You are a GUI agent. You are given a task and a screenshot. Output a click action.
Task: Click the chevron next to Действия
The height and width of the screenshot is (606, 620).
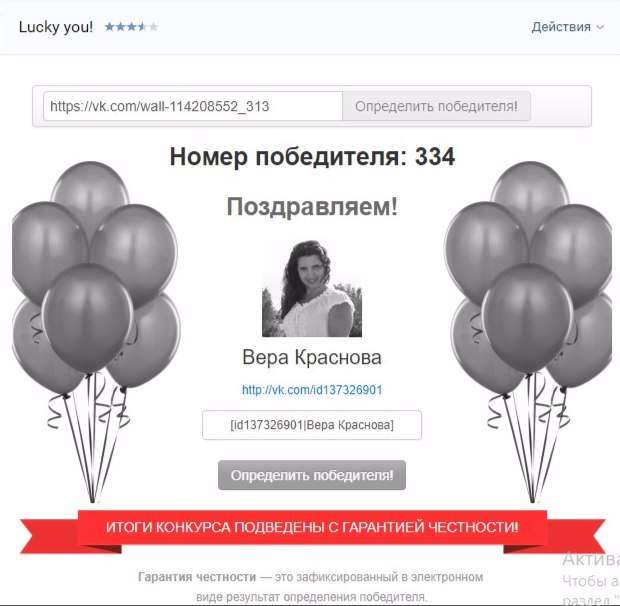coord(600,27)
